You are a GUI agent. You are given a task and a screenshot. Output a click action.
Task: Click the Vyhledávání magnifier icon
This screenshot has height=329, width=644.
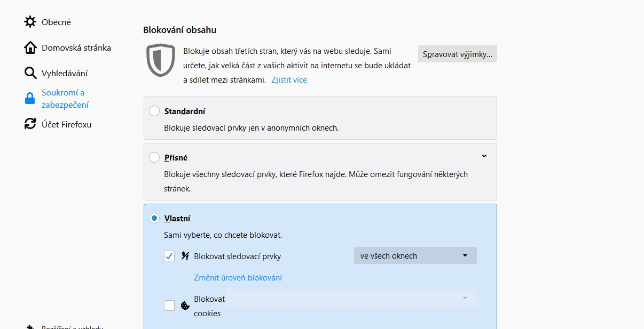30,73
